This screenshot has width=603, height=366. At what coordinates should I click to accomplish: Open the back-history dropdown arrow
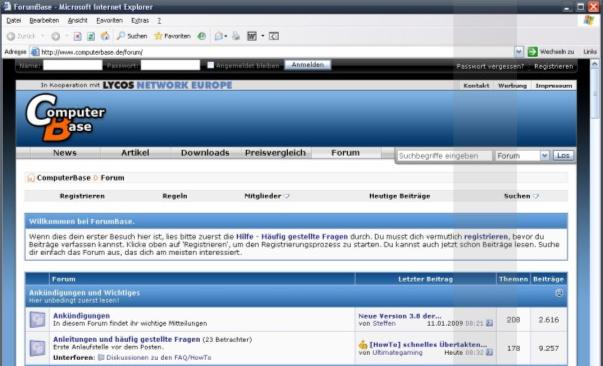[x=43, y=36]
